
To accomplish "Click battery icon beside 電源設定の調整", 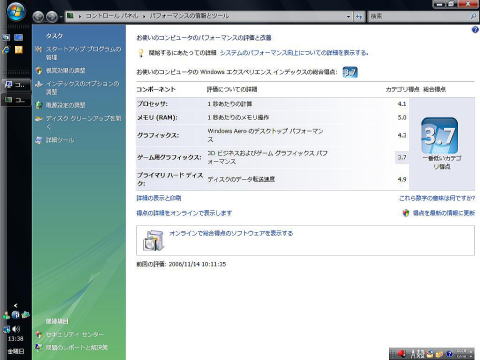I will (39, 105).
